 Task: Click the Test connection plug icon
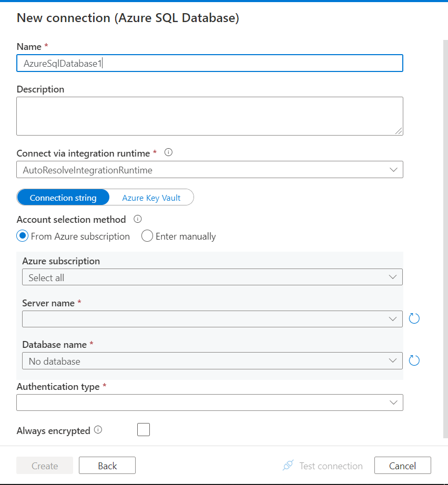288,466
